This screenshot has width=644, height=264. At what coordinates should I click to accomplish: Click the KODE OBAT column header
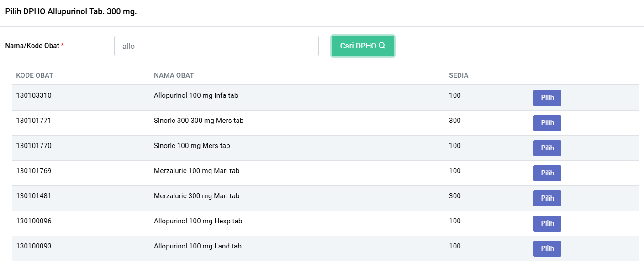tap(35, 75)
